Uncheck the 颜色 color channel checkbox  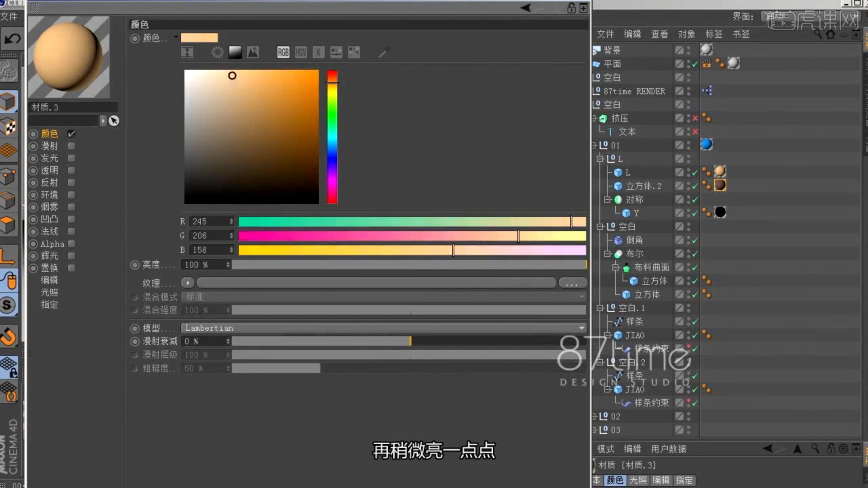[71, 134]
